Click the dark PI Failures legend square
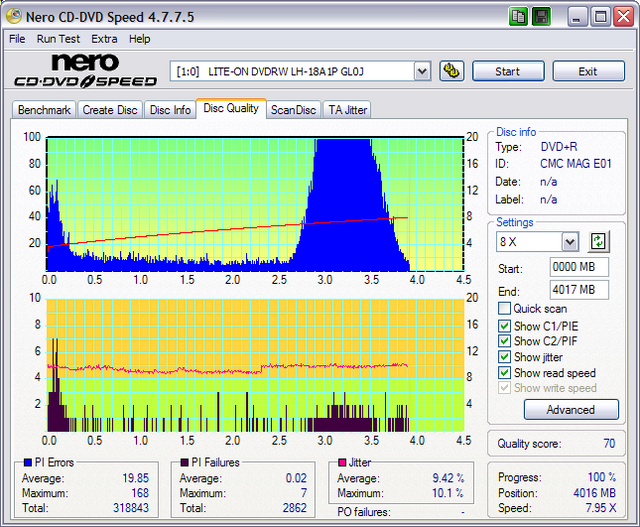Screen dimensions: 640x527 [184, 462]
